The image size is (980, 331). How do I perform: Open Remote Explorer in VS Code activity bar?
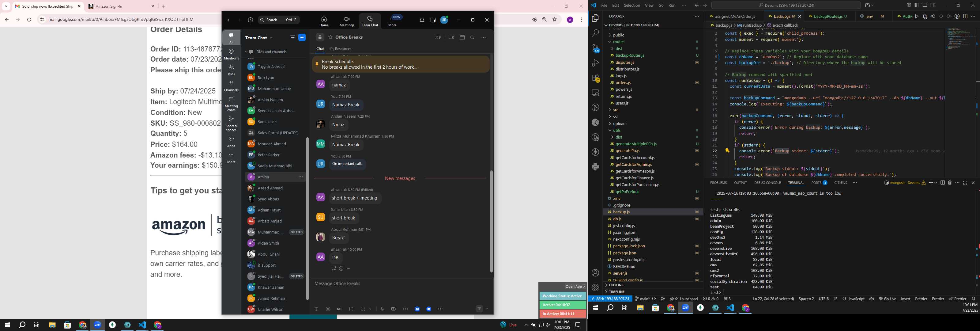pyautogui.click(x=595, y=93)
